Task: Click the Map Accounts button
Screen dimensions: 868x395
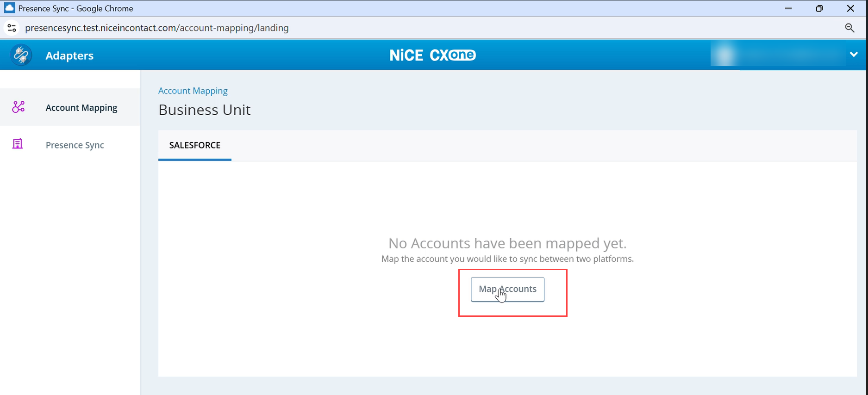Action: click(507, 289)
